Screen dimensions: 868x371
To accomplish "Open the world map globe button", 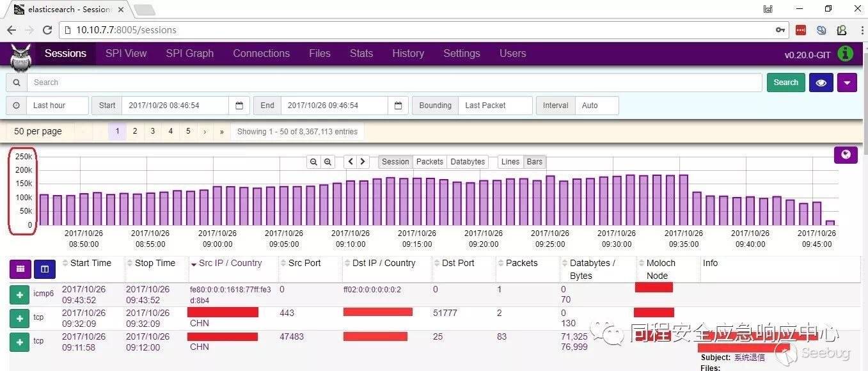I will pos(846,155).
